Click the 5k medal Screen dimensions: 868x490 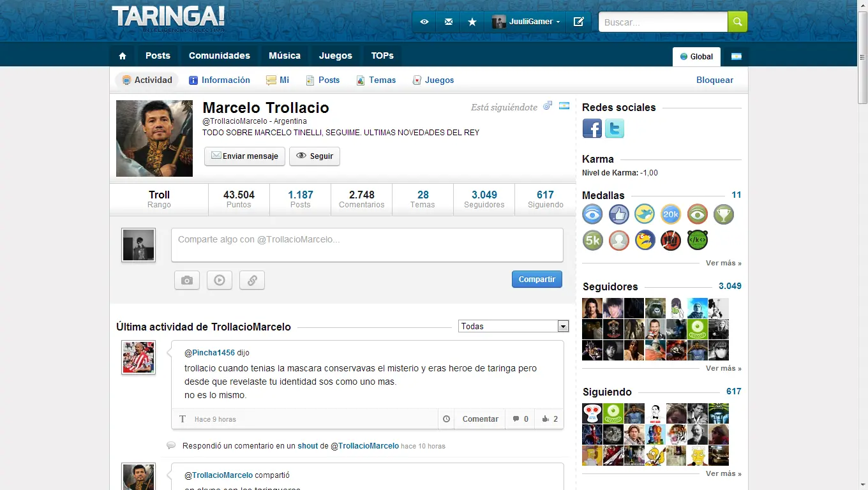(593, 240)
